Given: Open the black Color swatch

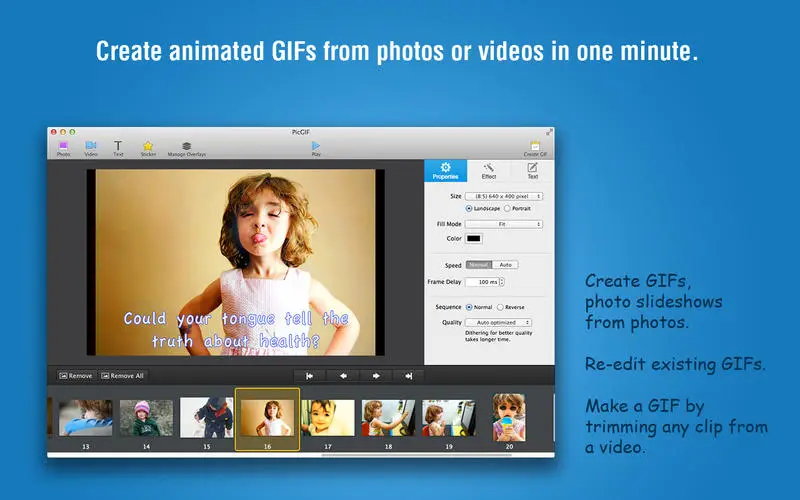Looking at the screenshot, I should [x=473, y=238].
